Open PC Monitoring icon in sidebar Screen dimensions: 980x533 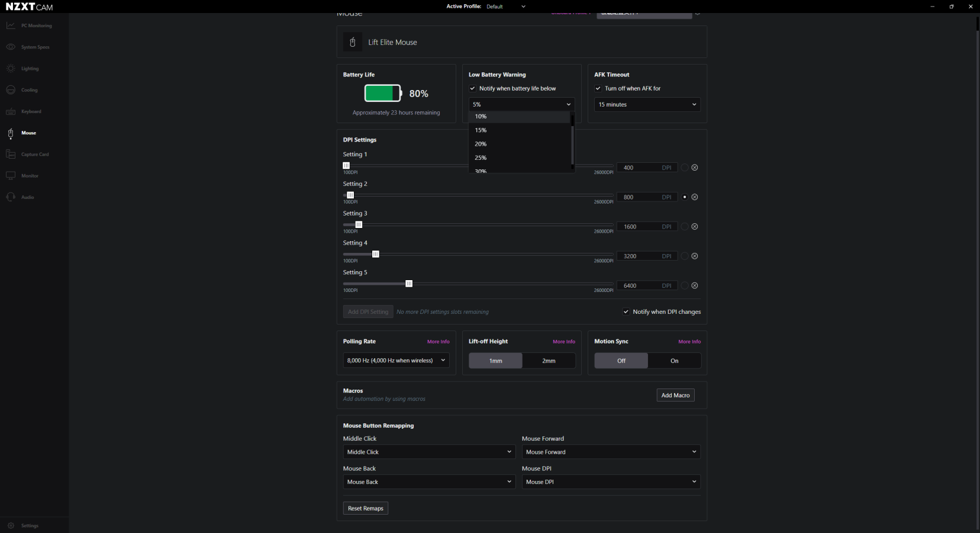tap(11, 25)
